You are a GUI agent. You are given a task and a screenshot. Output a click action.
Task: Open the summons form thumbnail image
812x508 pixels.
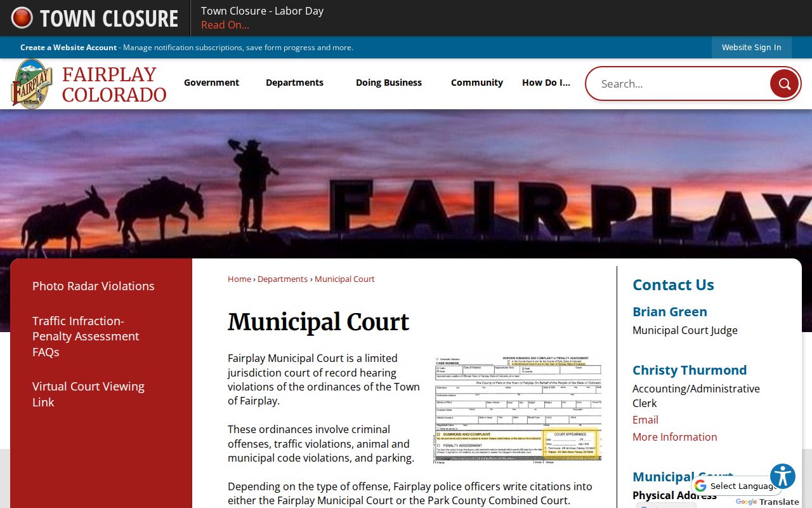coord(518,409)
